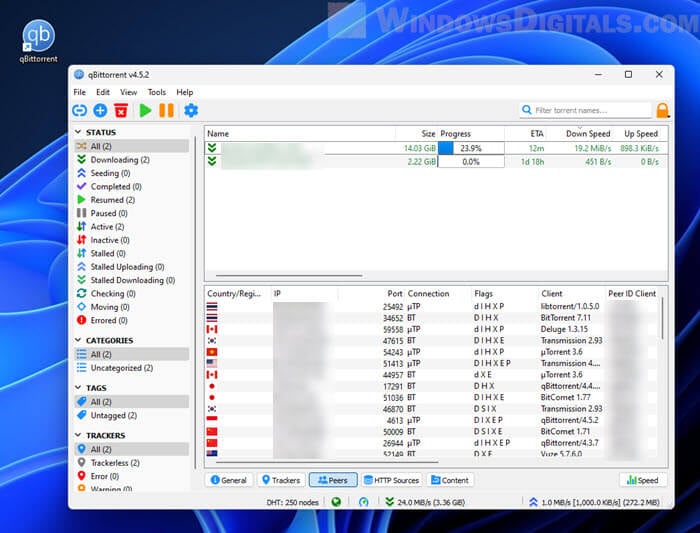Screen dimensions: 700x533
Task: Click Add torrent file plus icon
Action: pos(100,110)
